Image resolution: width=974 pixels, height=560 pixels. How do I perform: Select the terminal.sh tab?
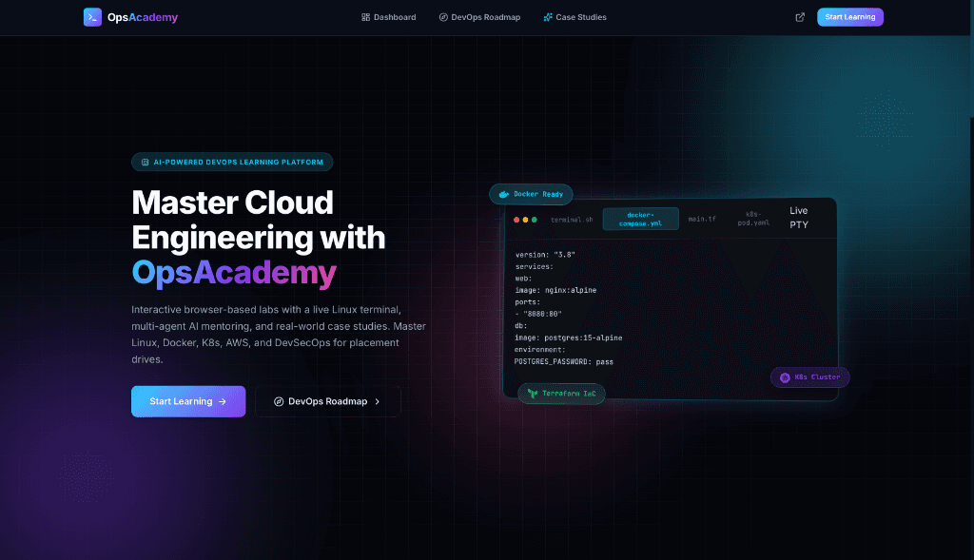tap(572, 220)
